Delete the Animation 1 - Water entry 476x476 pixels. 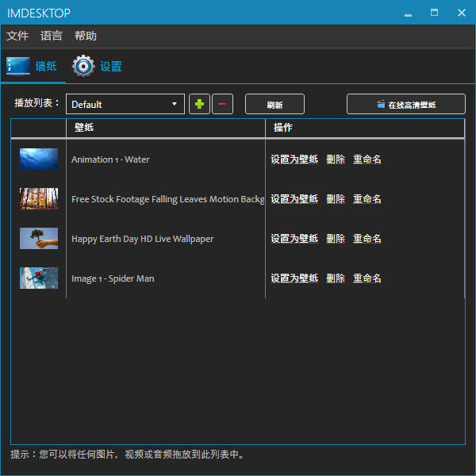336,159
